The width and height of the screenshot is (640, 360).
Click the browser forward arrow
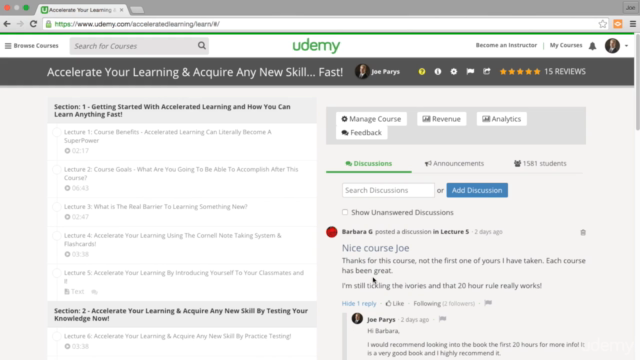[x=20, y=24]
